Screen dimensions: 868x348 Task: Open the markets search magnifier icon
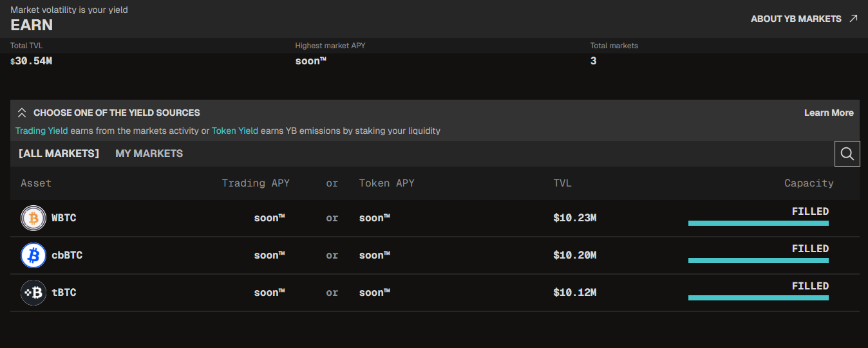click(847, 154)
